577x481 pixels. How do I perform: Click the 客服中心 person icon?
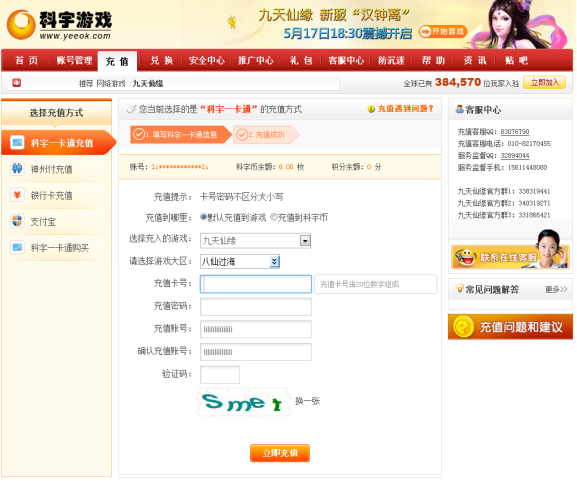click(459, 109)
